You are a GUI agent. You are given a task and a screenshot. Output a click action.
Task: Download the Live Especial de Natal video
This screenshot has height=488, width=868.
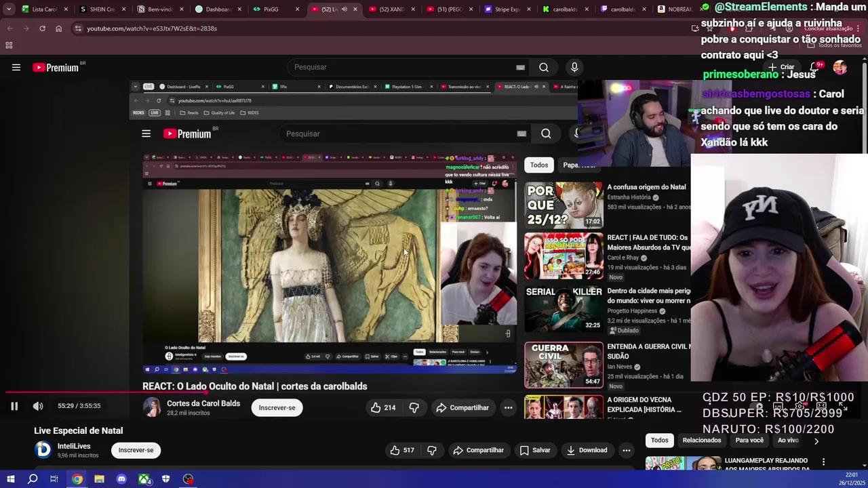tap(587, 450)
